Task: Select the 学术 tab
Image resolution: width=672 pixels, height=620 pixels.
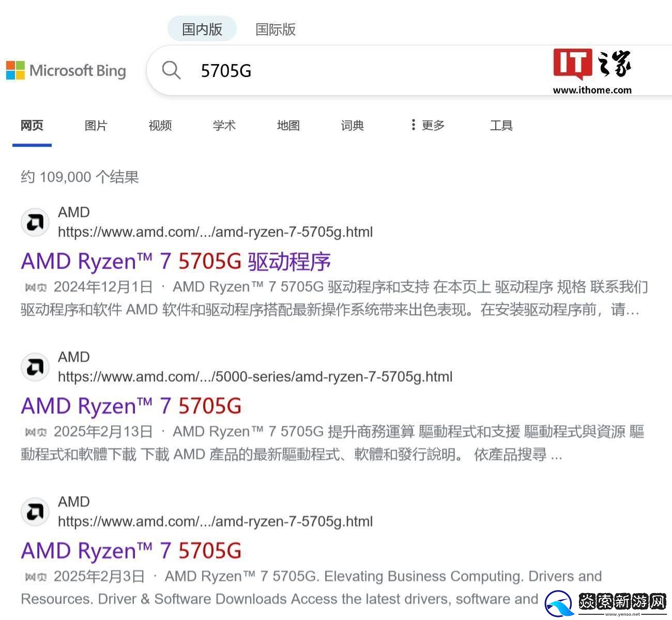Action: tap(224, 126)
